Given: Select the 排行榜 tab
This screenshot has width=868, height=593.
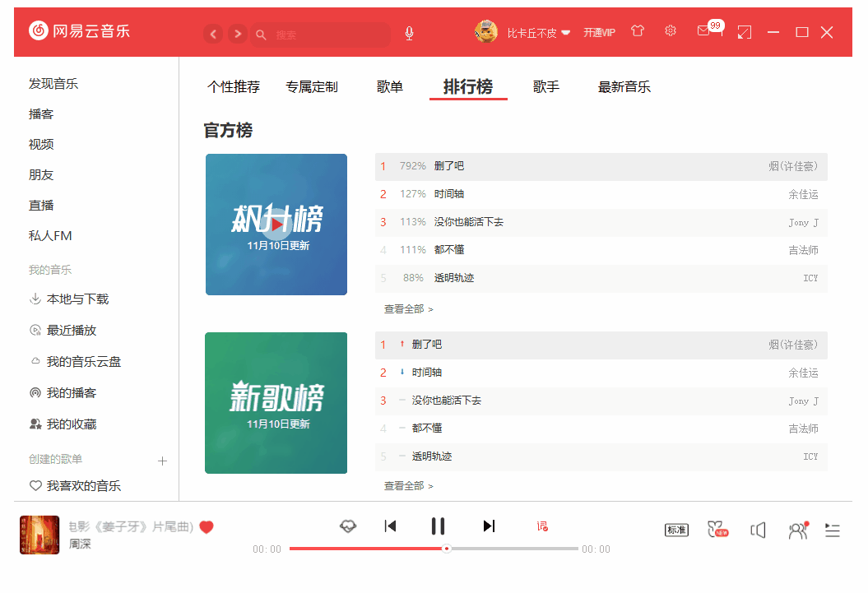Looking at the screenshot, I should coord(468,87).
